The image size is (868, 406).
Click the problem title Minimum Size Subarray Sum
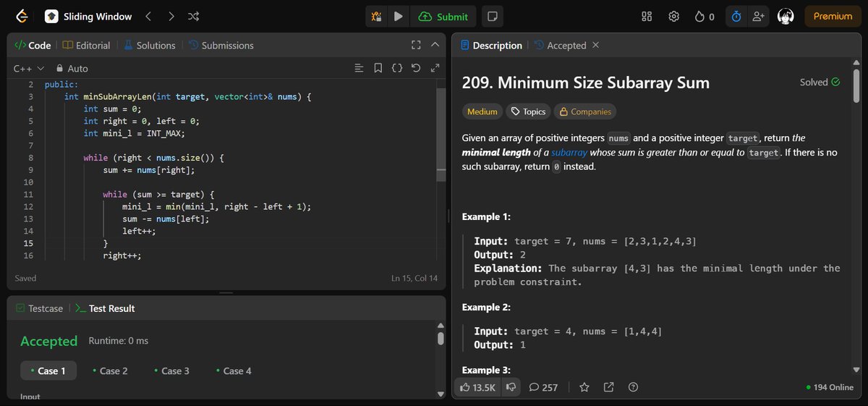[x=585, y=82]
